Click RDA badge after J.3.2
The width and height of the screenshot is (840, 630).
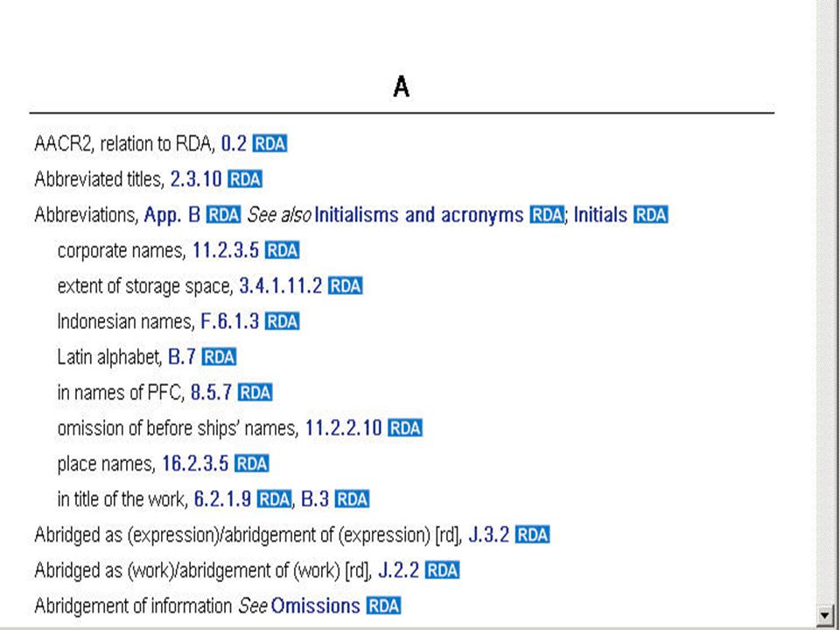click(x=533, y=535)
